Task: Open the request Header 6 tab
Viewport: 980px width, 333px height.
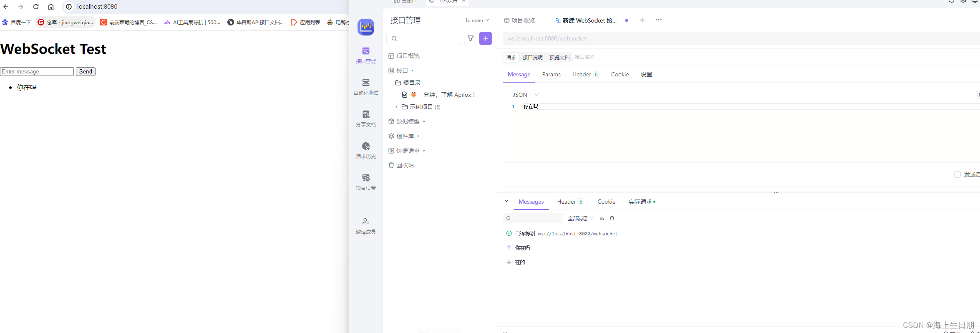Action: point(585,74)
